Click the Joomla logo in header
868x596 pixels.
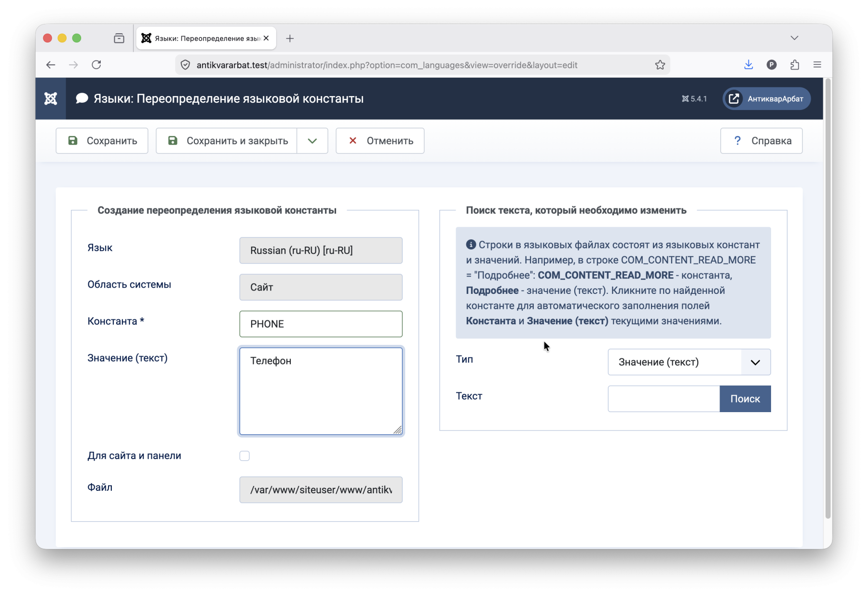(51, 98)
